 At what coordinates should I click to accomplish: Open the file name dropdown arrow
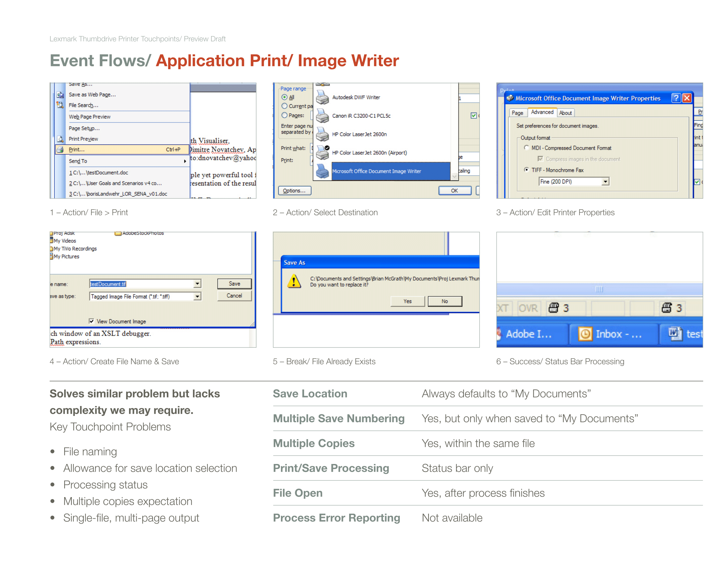pyautogui.click(x=198, y=284)
